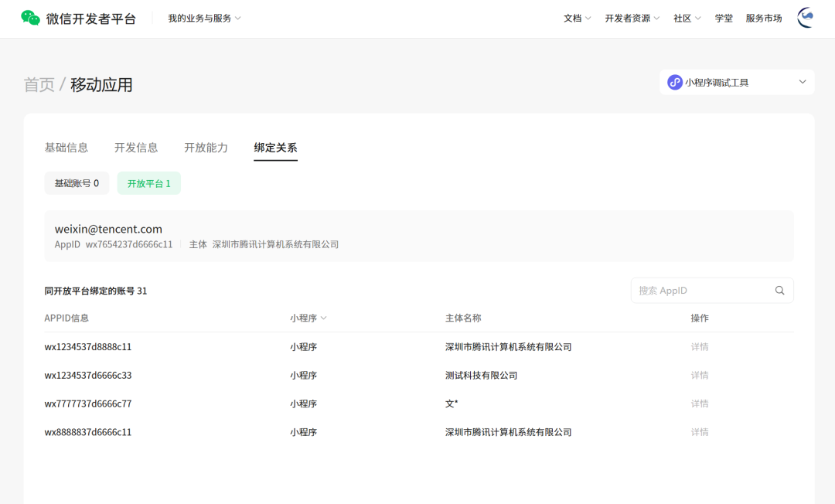Click the 微信开发者平台 title text
Image resolution: width=835 pixels, height=504 pixels.
tap(91, 19)
